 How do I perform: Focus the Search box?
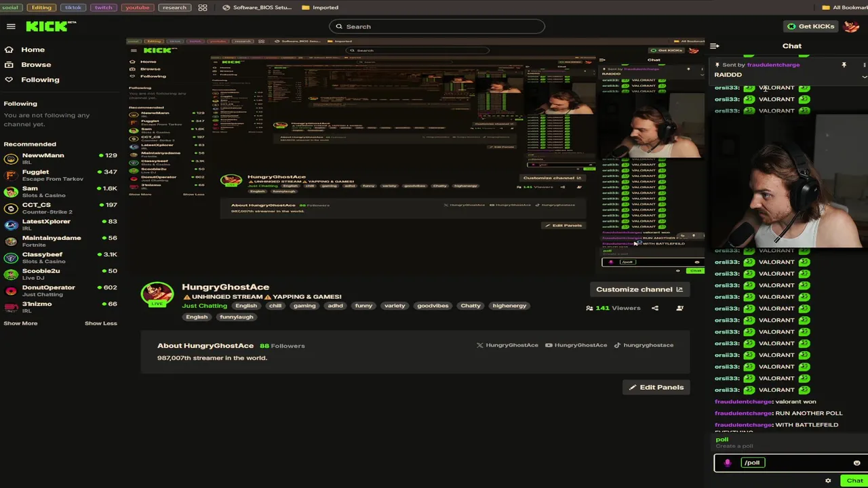tap(437, 26)
